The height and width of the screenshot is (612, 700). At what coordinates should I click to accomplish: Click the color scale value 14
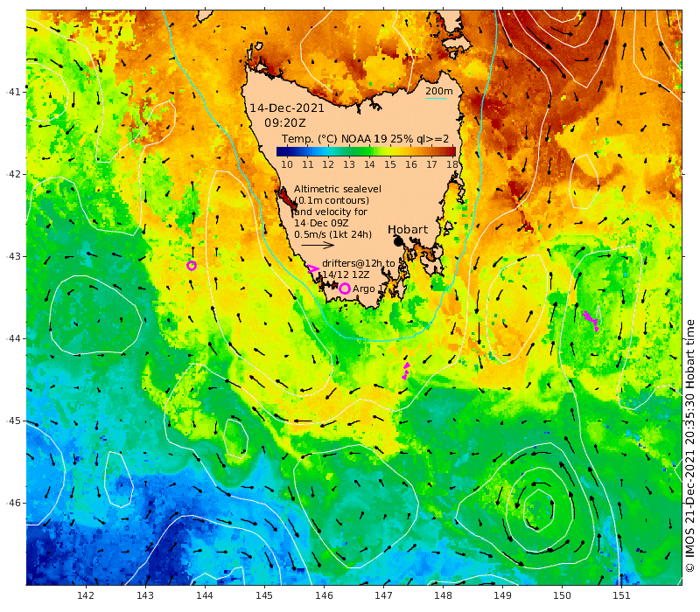click(369, 164)
